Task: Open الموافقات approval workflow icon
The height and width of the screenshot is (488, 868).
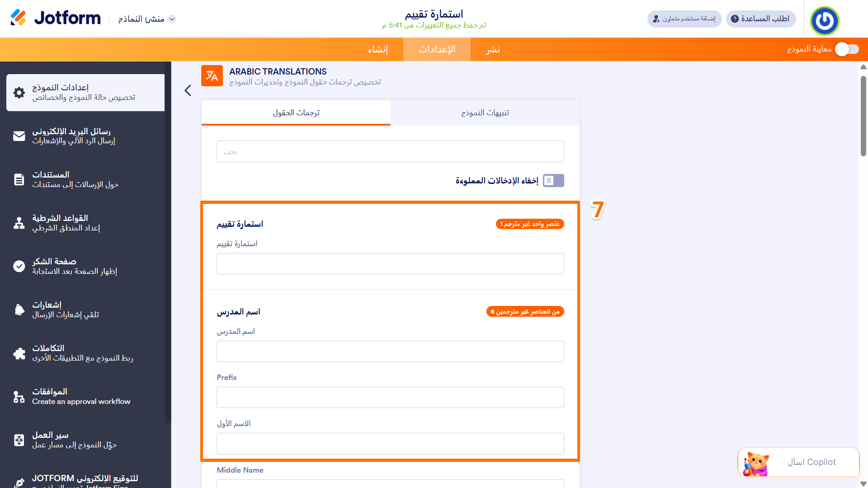Action: (x=19, y=396)
